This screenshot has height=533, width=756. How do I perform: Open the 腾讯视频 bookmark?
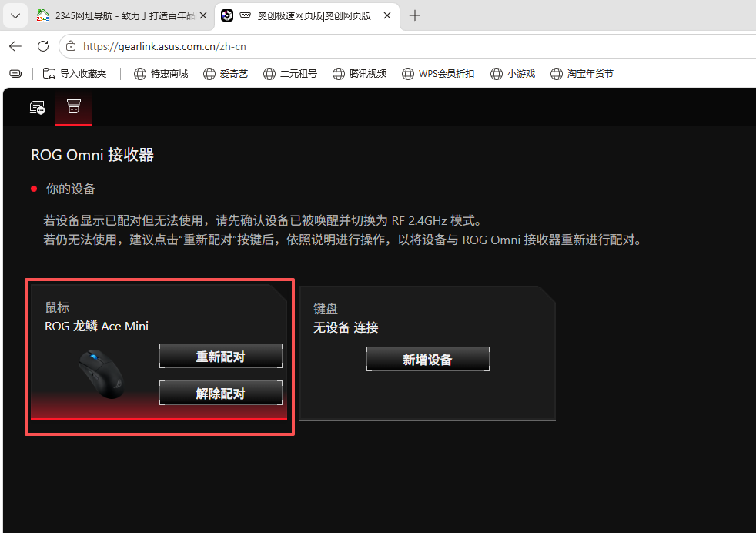pyautogui.click(x=360, y=74)
